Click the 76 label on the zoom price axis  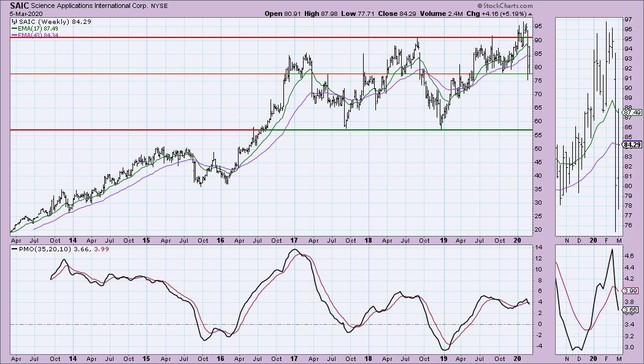[x=628, y=226]
